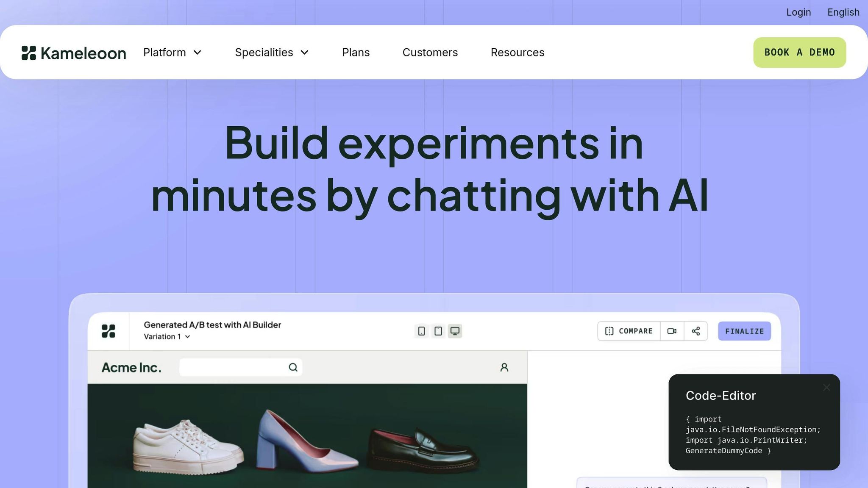The image size is (868, 488).
Task: Select desktop monitor preview icon
Action: click(x=455, y=331)
